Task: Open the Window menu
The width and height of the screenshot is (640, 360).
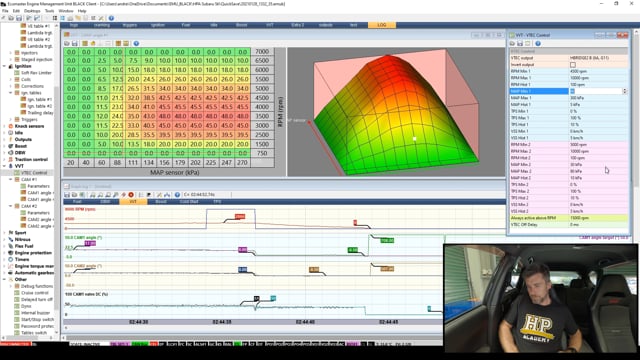Action: [x=66, y=11]
